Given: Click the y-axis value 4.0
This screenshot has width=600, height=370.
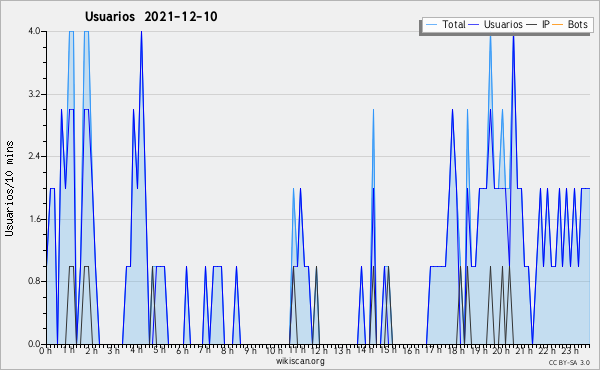Looking at the screenshot, I should point(34,31).
